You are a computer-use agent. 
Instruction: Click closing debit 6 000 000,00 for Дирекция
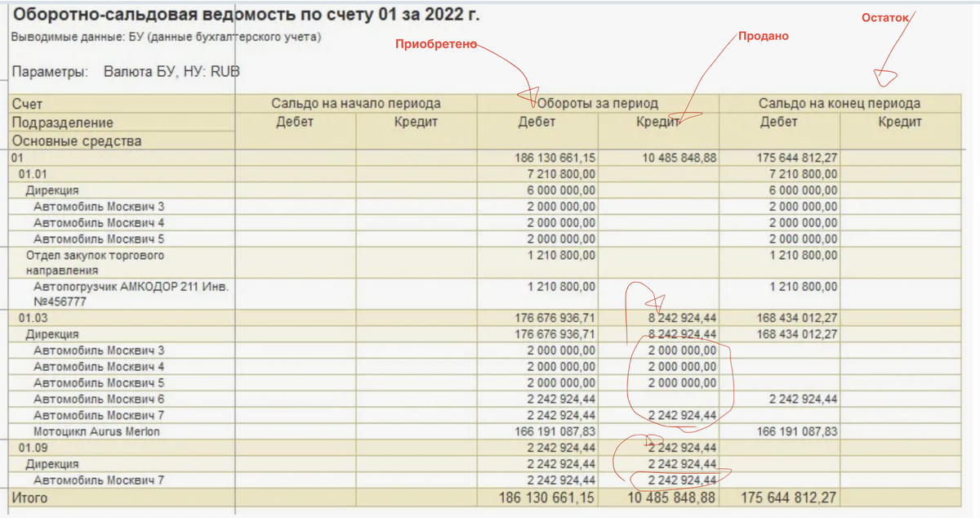tap(804, 190)
